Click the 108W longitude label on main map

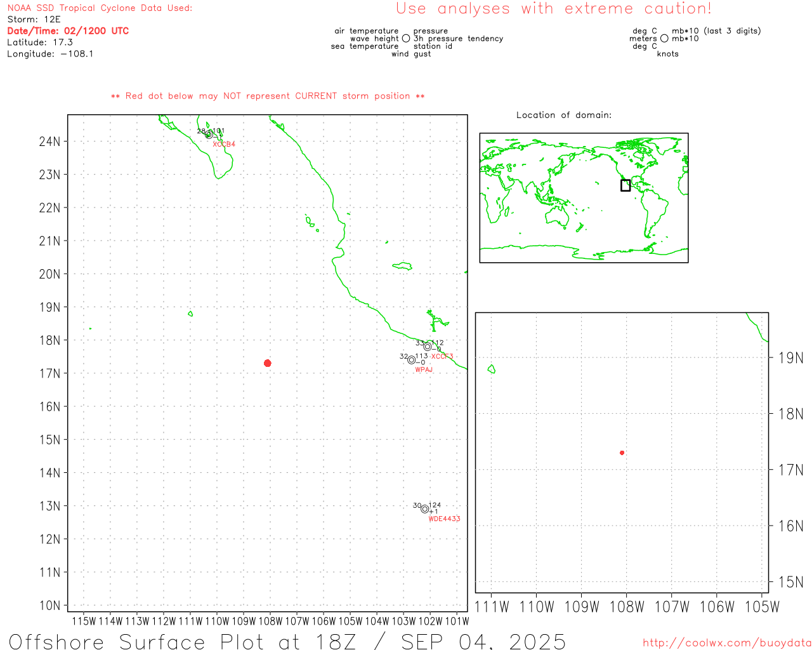[x=270, y=621]
